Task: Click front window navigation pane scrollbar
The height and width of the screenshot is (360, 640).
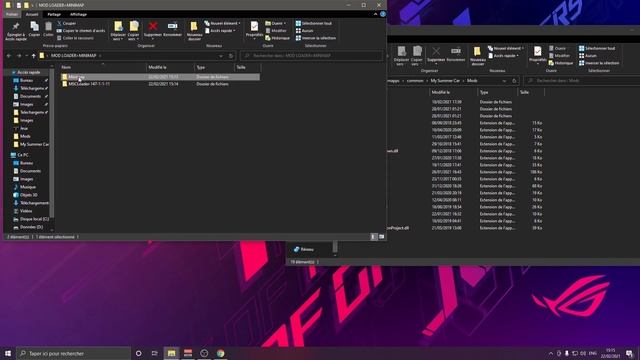Action: coord(51,144)
